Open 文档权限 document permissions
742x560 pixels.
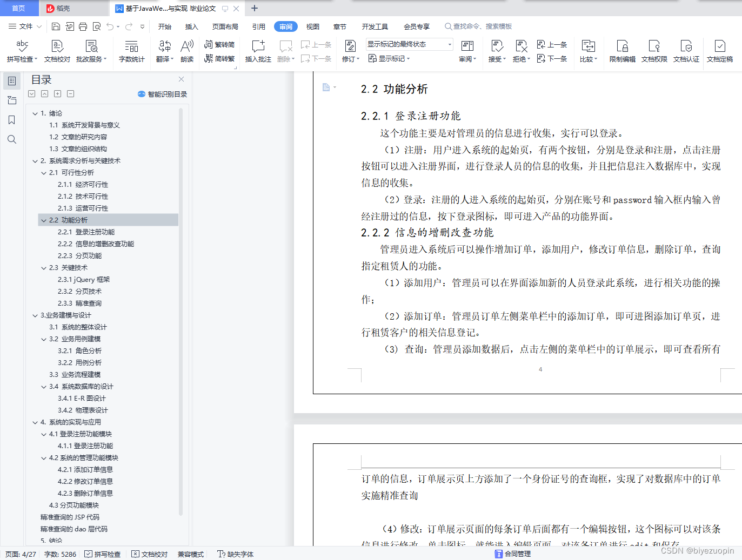click(654, 51)
